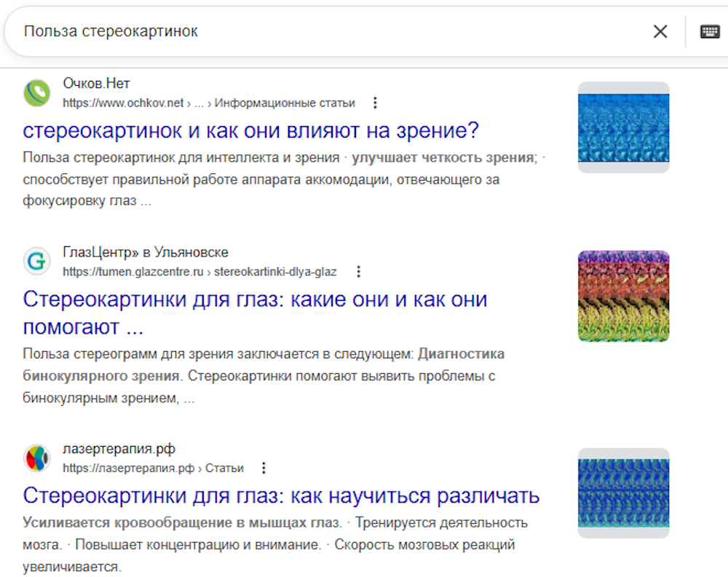Image resolution: width=728 pixels, height=577 pixels.
Task: Click the blue-green stereogram thumbnail for лазертерапия.рф
Action: tap(624, 493)
